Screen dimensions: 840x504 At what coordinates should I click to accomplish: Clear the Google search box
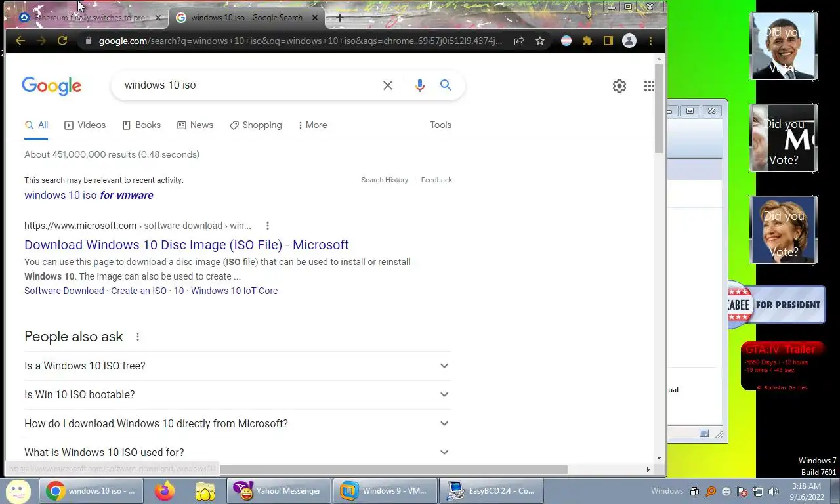click(388, 85)
